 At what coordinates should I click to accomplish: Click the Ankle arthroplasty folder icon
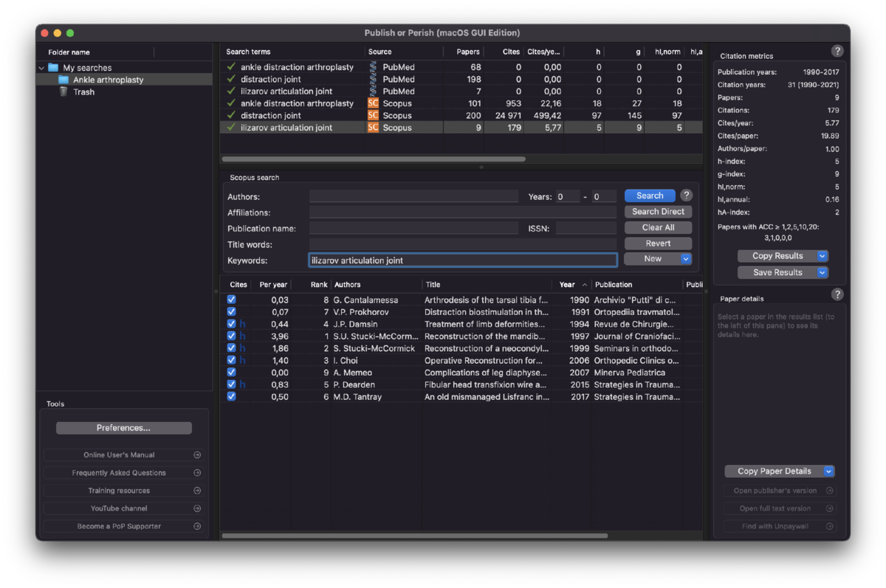[63, 80]
